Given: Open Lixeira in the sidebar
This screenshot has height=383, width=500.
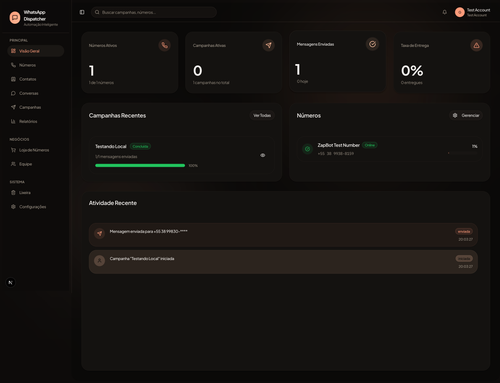Looking at the screenshot, I should coord(36,193).
